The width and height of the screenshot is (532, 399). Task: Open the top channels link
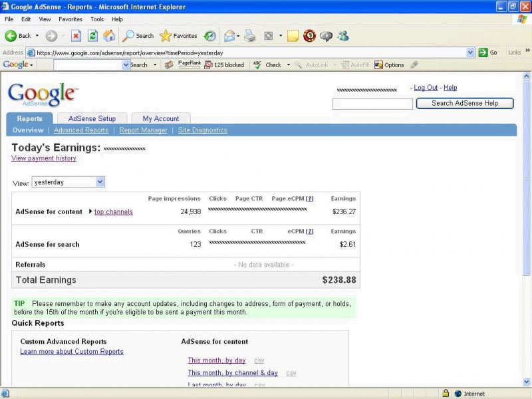pos(113,211)
